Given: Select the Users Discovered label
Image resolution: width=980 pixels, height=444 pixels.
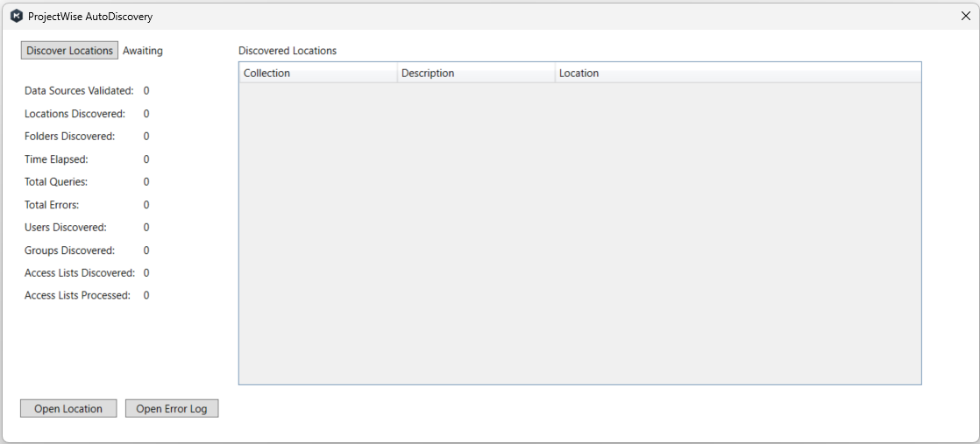Looking at the screenshot, I should point(66,228).
